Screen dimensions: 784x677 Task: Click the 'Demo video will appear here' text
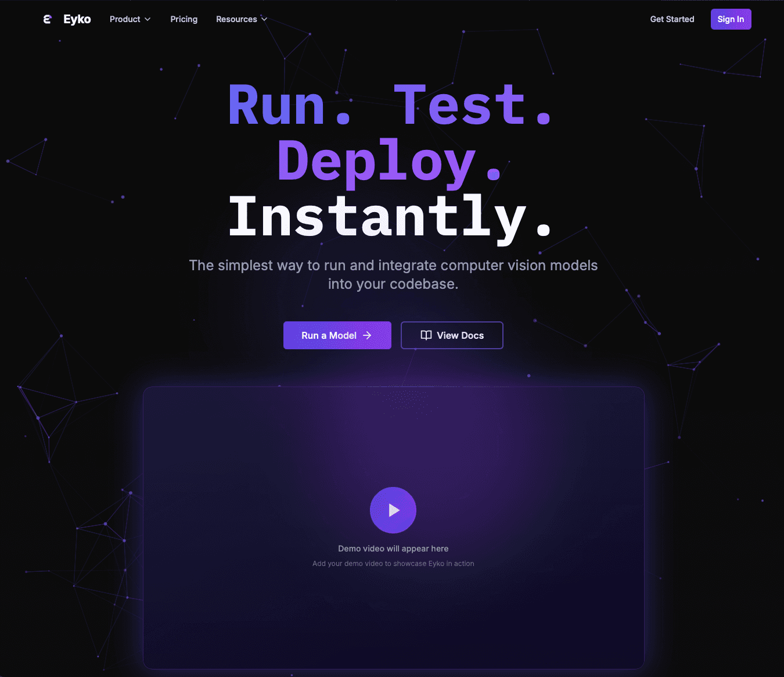393,549
